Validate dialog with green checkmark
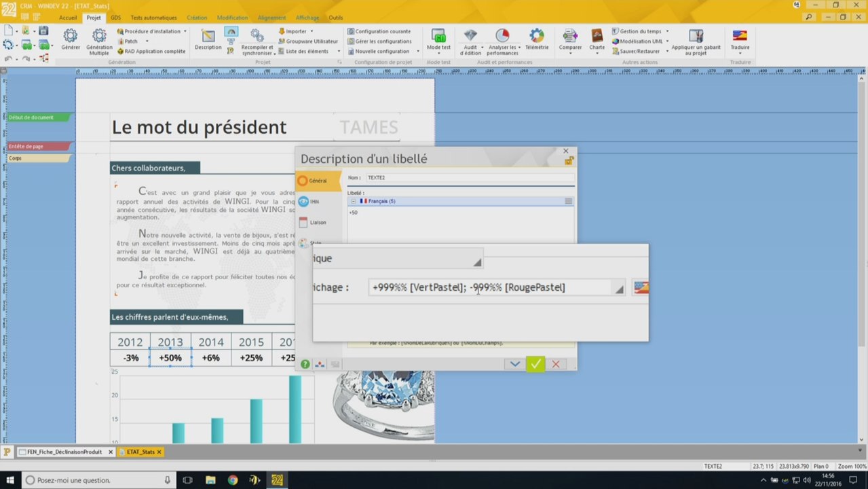Viewport: 868px width, 489px height. pos(535,364)
